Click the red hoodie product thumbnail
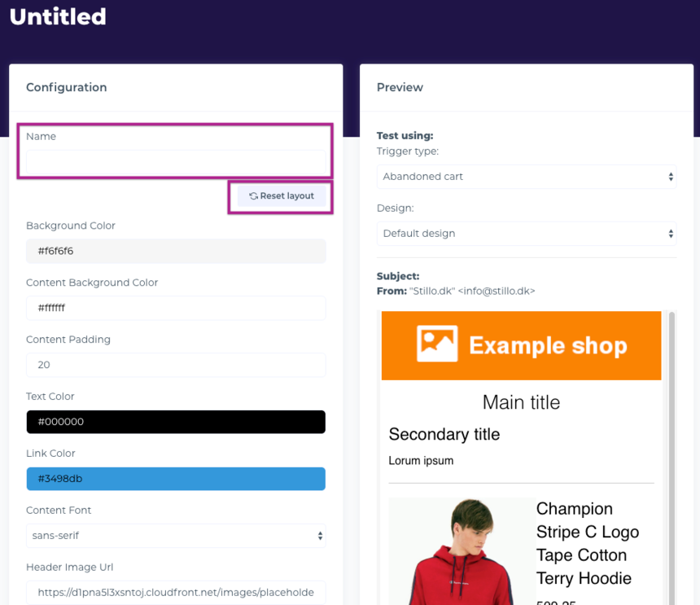The image size is (700, 605). click(461, 552)
